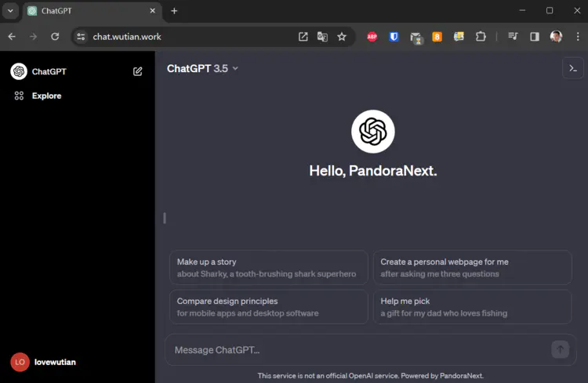Go back to the previous page
The width and height of the screenshot is (588, 383).
click(x=12, y=37)
